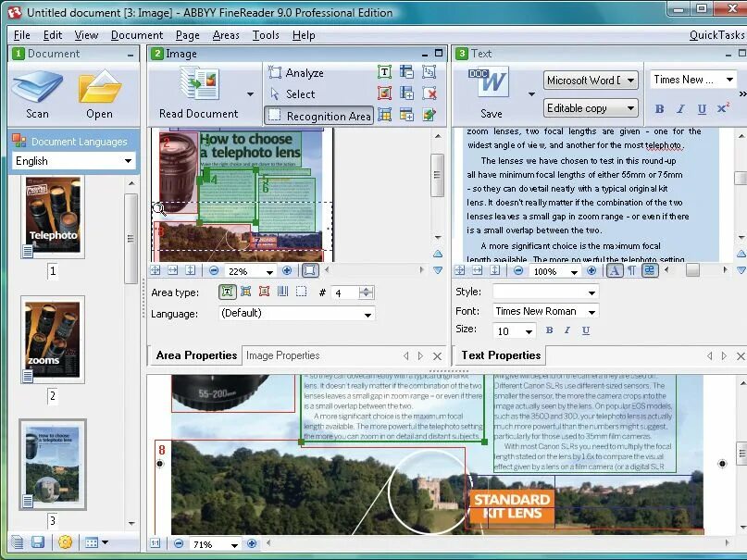The height and width of the screenshot is (560, 747).
Task: Click the delete area icon with red X
Action: 429,93
